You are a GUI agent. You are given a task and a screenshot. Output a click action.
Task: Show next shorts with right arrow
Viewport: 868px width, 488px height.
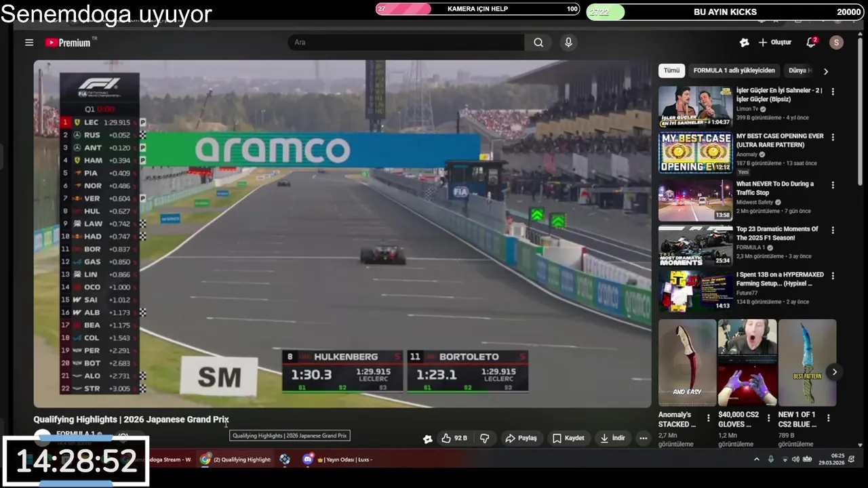835,371
